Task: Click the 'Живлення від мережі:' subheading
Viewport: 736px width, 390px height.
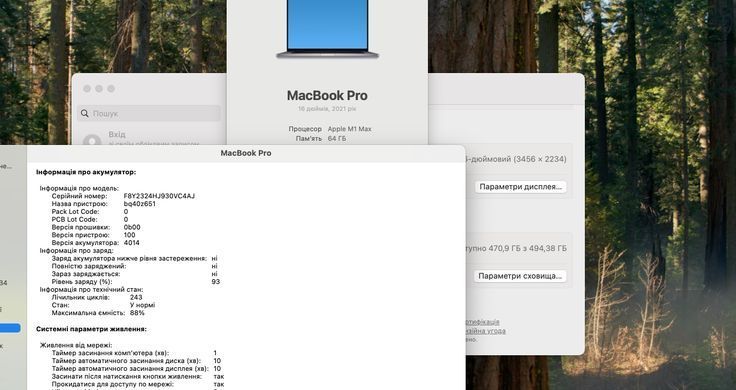Action: [76, 345]
